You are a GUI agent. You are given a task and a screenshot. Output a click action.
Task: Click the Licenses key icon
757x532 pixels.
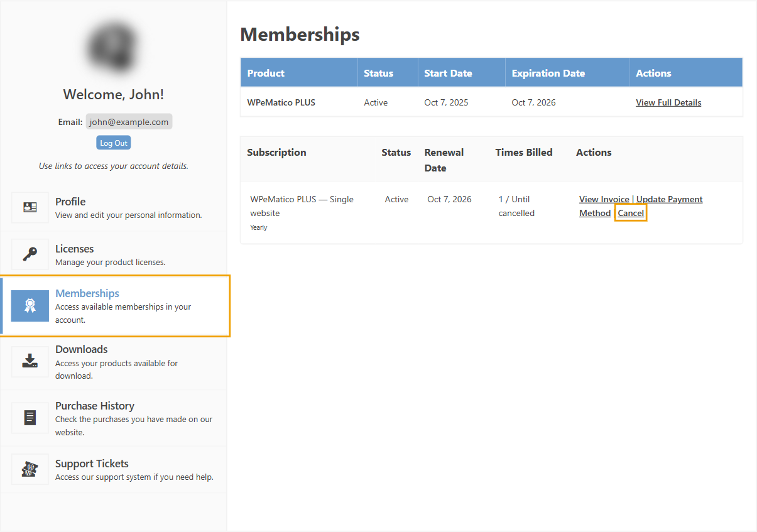pyautogui.click(x=30, y=254)
